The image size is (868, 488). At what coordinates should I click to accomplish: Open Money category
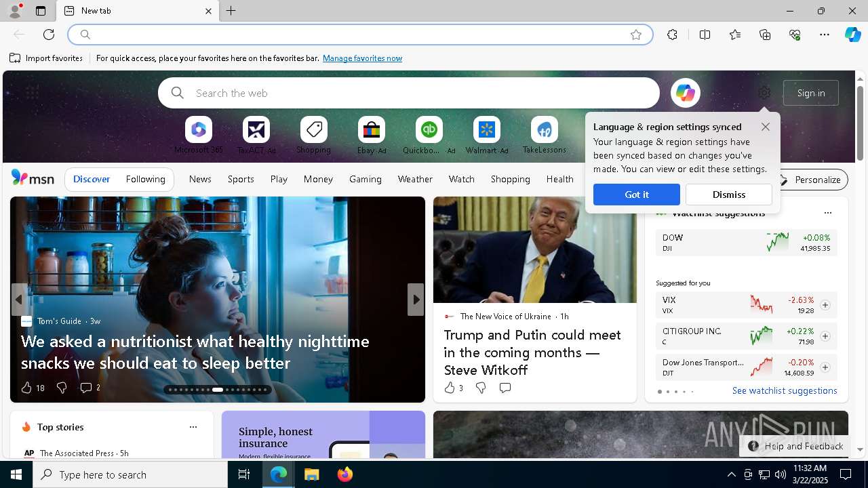[x=318, y=179]
